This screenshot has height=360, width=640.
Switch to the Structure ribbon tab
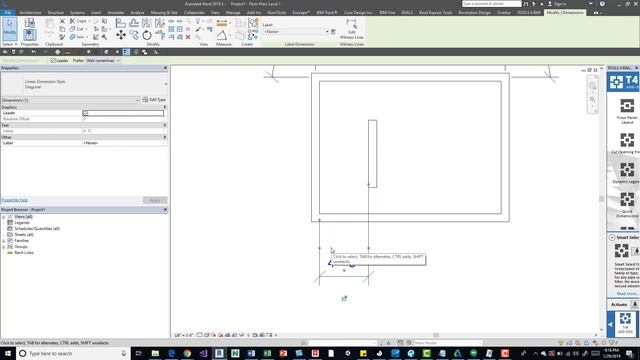56,13
